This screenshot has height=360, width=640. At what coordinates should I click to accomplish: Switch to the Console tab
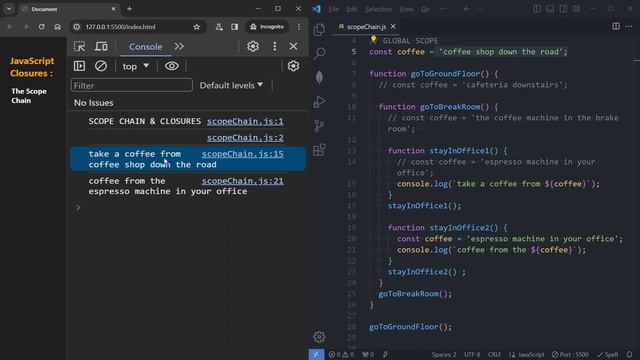pos(146,47)
